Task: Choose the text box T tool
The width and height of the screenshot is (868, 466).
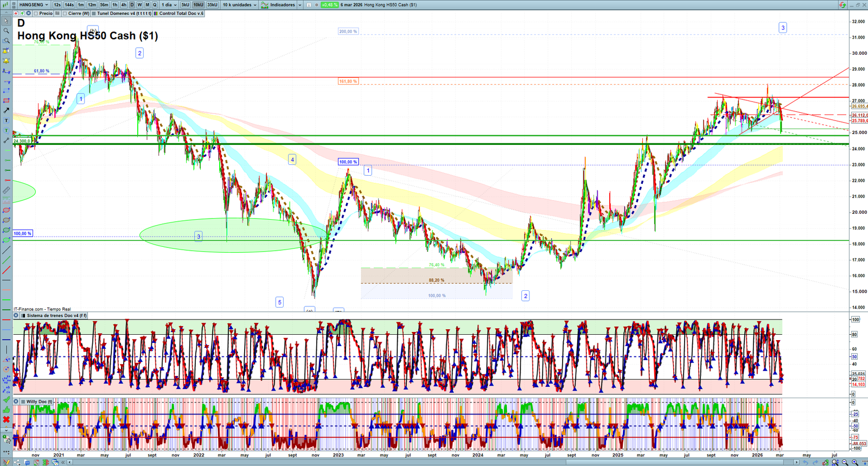Action: tap(6, 120)
